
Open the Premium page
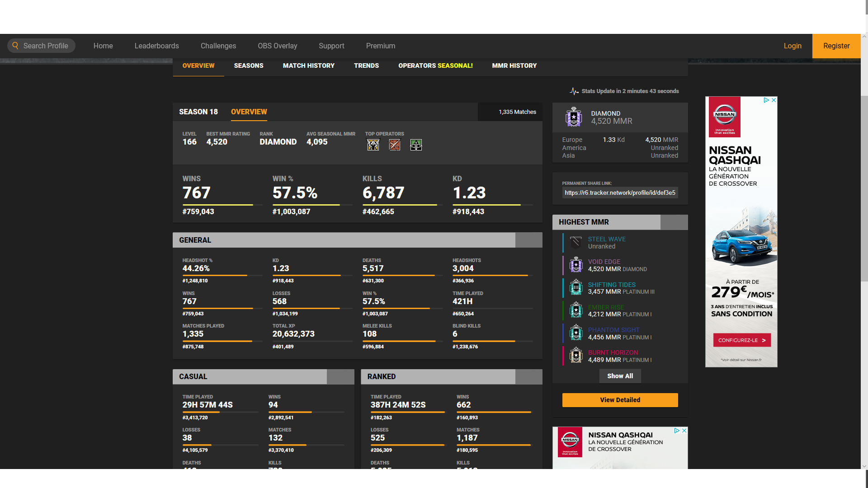point(381,46)
